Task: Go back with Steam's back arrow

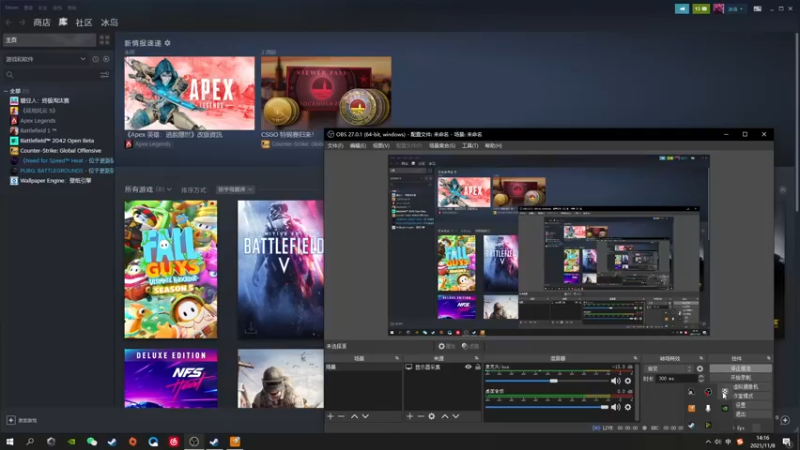Action: pyautogui.click(x=9, y=22)
